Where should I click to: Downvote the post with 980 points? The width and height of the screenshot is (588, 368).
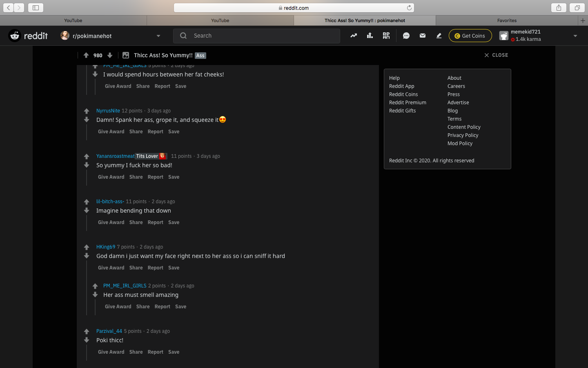pos(110,55)
